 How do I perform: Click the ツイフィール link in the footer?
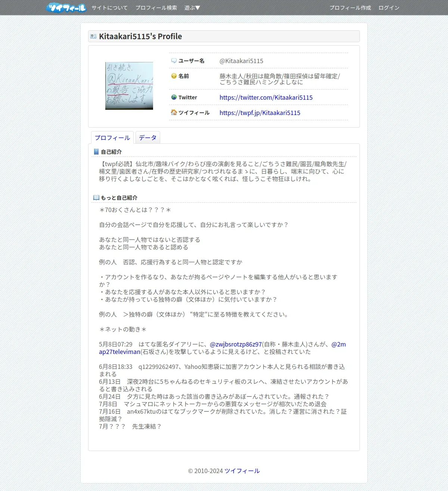tap(242, 471)
